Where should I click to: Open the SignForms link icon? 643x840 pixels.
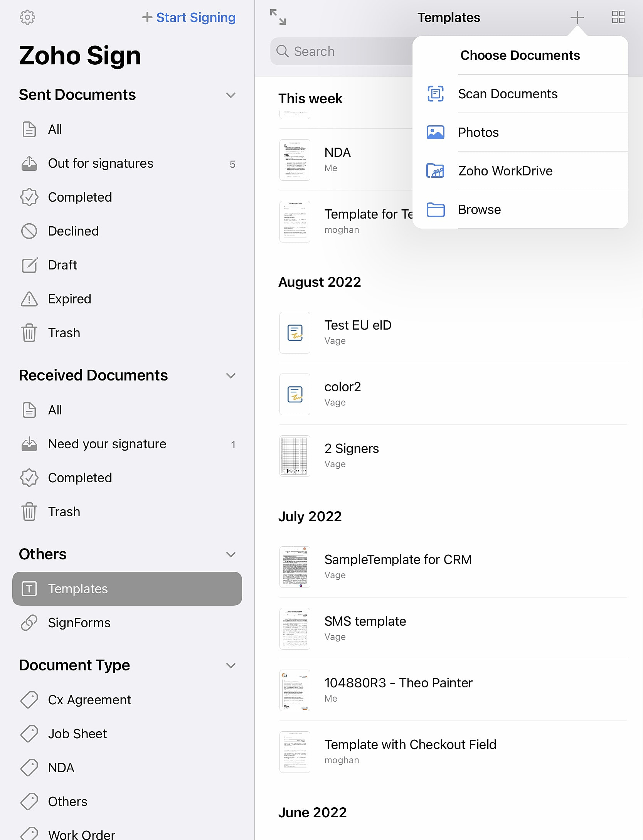29,623
